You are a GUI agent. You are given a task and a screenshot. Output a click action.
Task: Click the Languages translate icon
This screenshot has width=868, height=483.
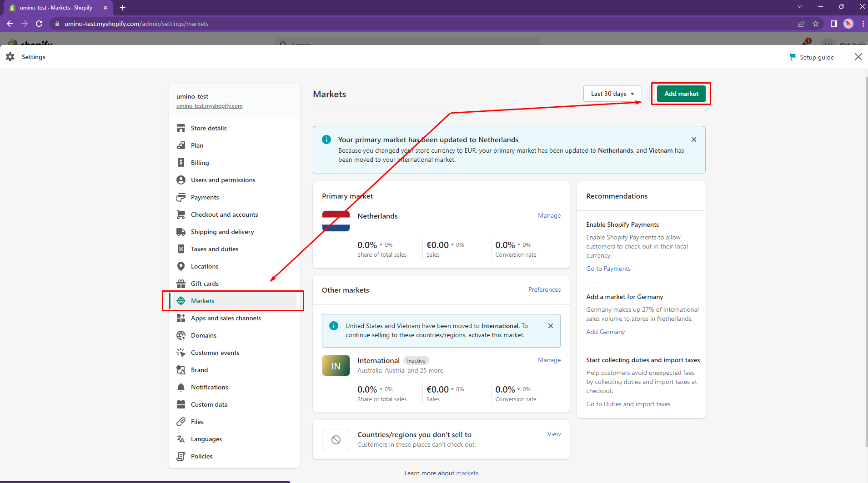[181, 439]
